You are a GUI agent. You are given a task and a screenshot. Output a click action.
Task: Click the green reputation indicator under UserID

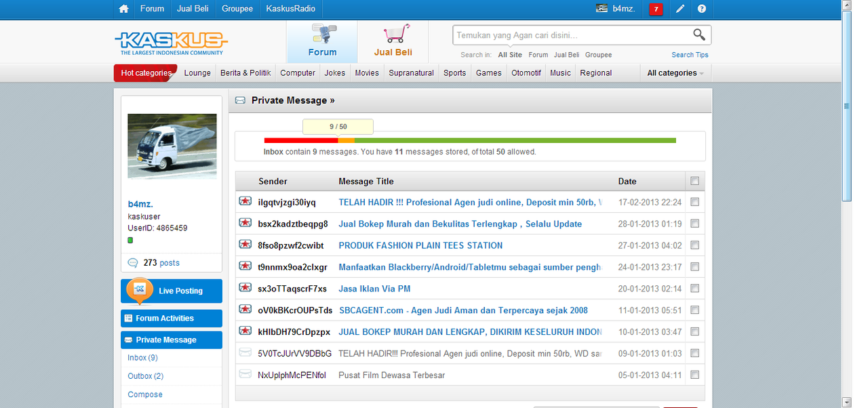(130, 240)
